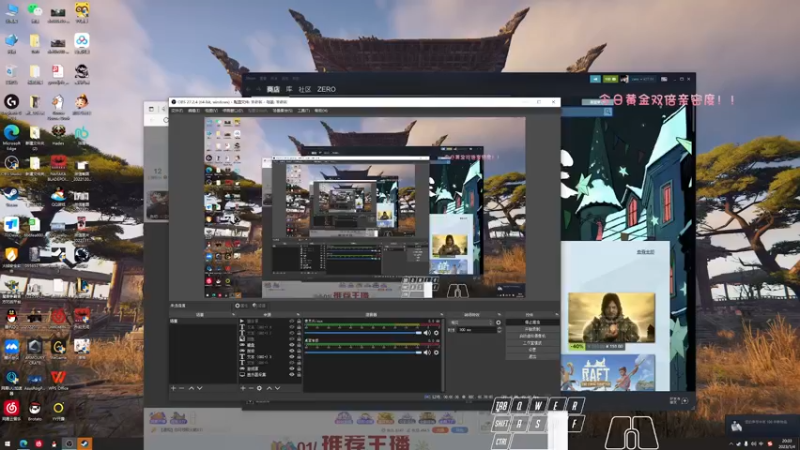Open WPS Office desktop shortcut
This screenshot has height=450, width=800.
(58, 381)
